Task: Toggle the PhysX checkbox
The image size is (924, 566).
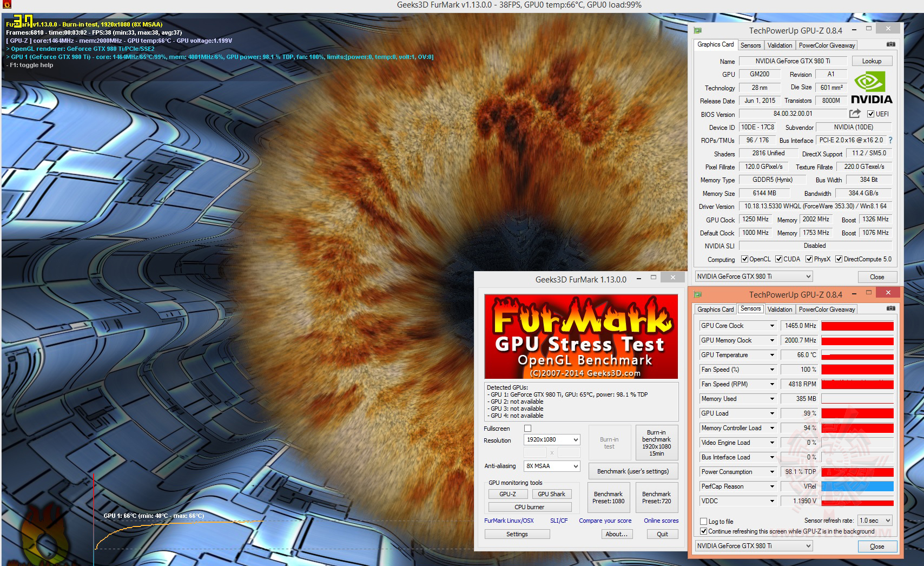Action: point(809,259)
